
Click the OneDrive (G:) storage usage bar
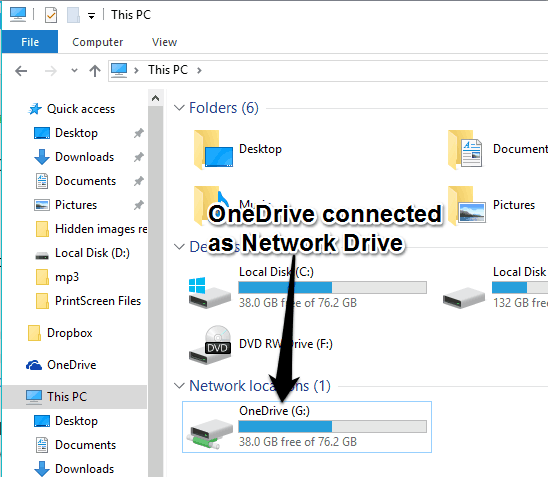click(332, 427)
